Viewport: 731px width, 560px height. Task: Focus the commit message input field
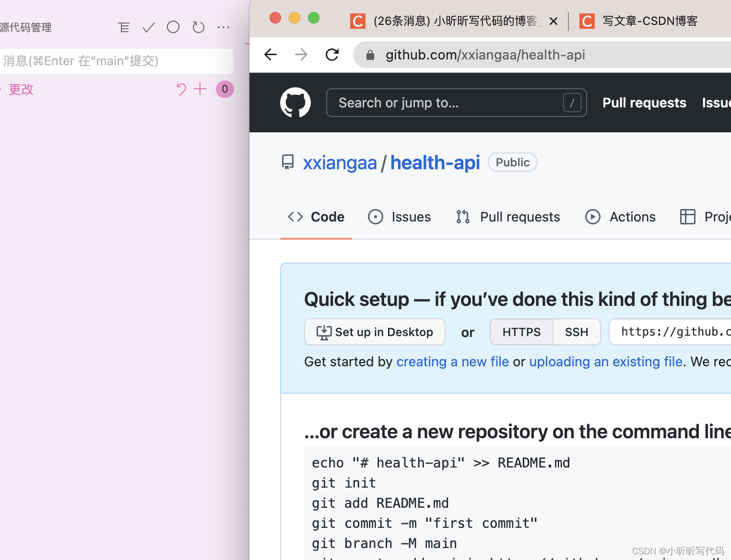pyautogui.click(x=117, y=61)
